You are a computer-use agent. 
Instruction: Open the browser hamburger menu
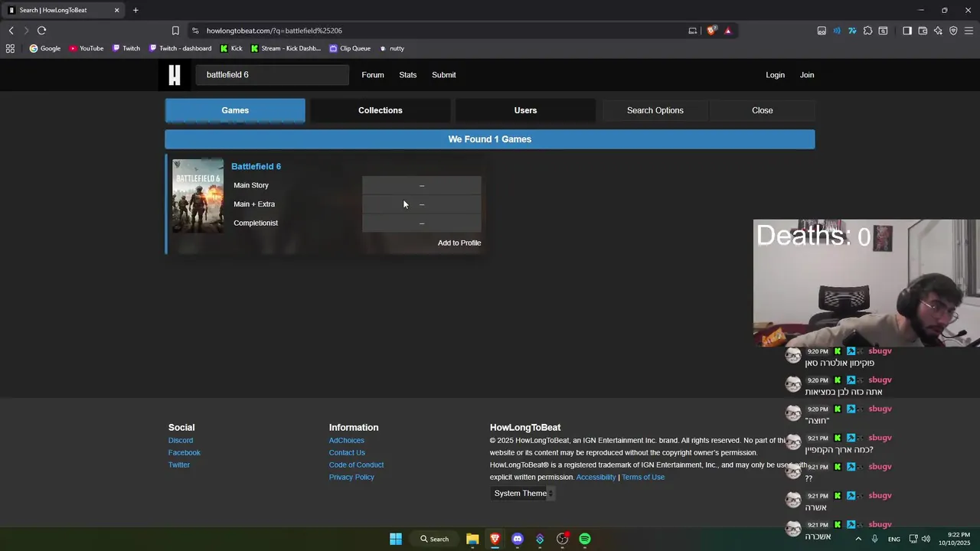969,31
